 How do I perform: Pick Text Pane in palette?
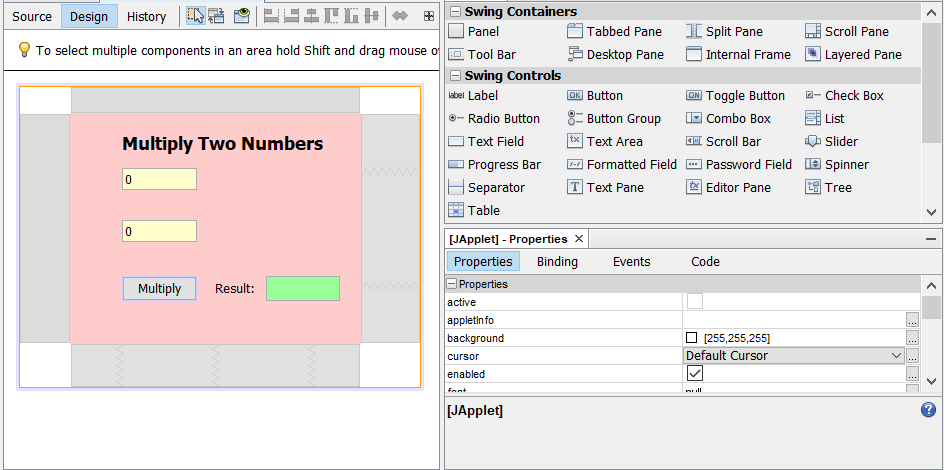(606, 187)
